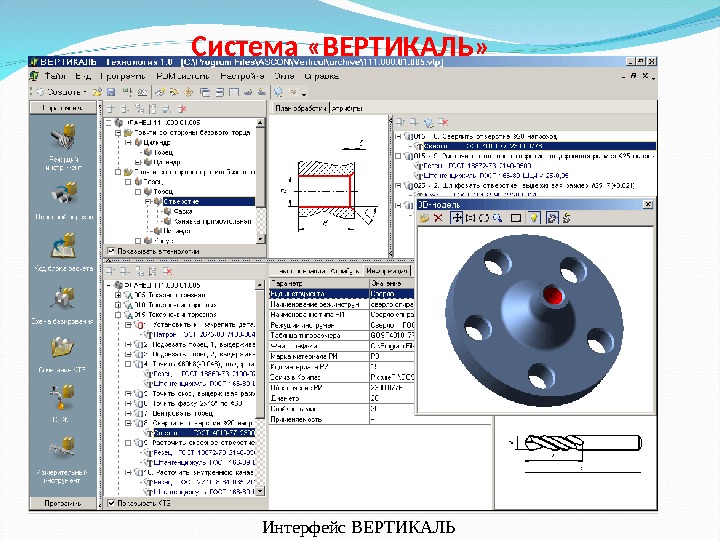Image resolution: width=720 pixels, height=540 pixels.
Task: Open the Измерительный инструмент sidebar icon
Action: (x=63, y=447)
